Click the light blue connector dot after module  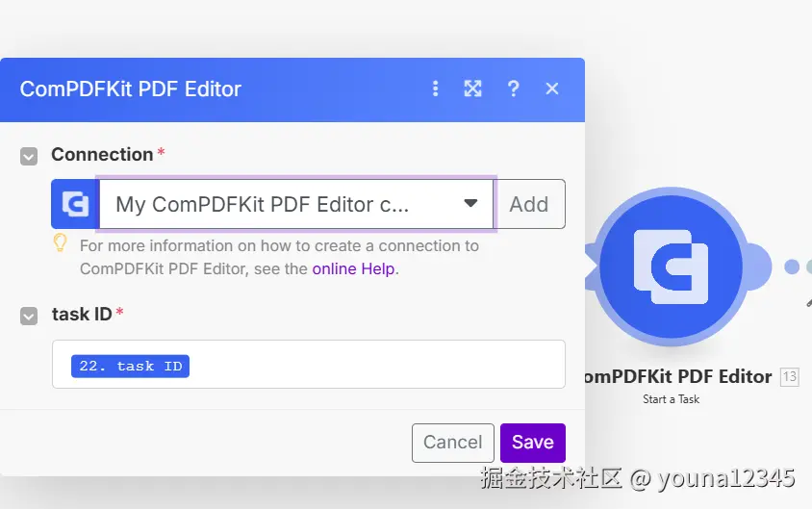click(x=791, y=267)
